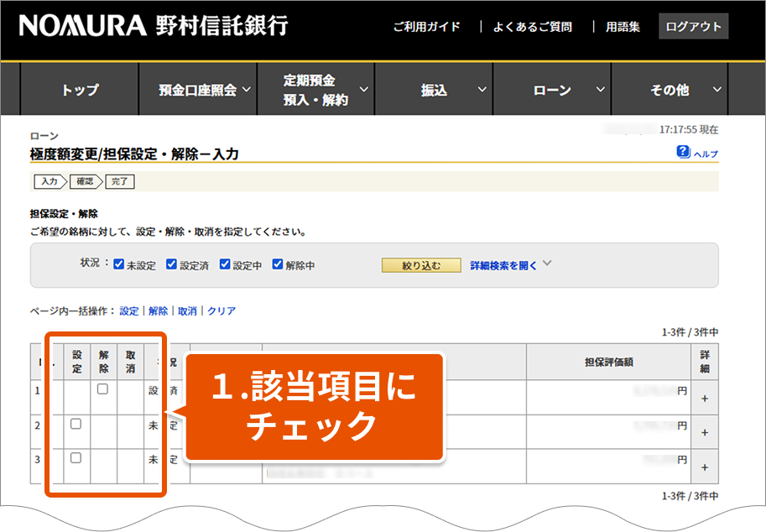
Task: Open the 預金口座照会 dropdown menu
Action: (205, 90)
